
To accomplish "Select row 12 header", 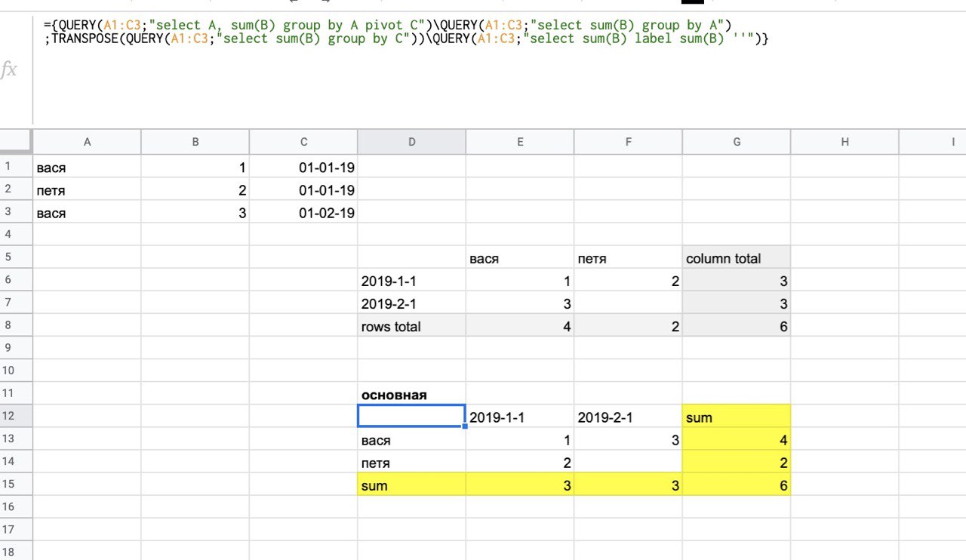I will pyautogui.click(x=16, y=416).
